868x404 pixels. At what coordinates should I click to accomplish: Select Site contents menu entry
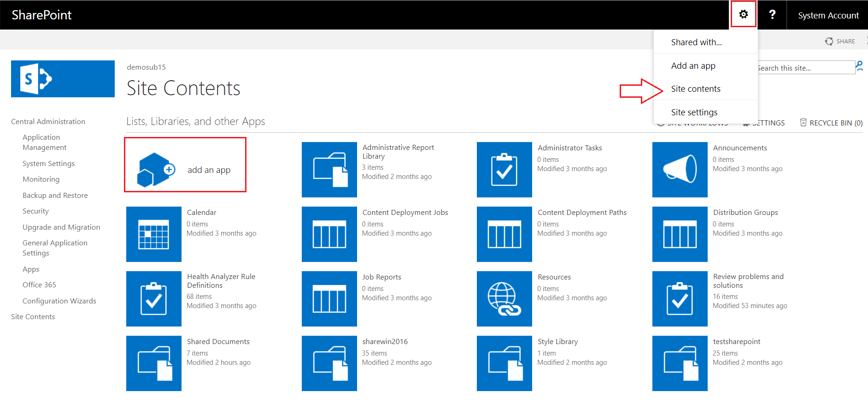[705, 89]
